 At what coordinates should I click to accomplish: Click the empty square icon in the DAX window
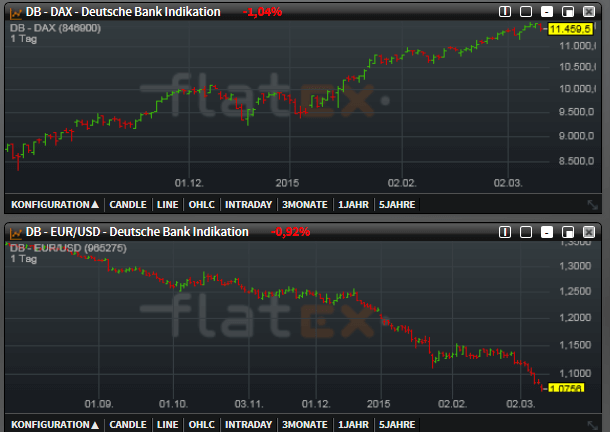(x=526, y=12)
